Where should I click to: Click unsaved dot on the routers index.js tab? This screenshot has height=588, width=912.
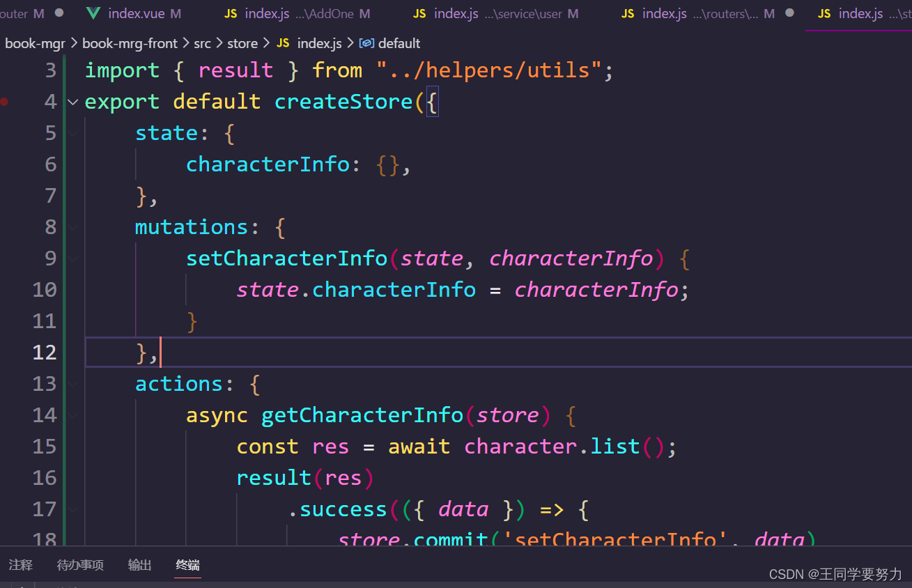(x=789, y=13)
